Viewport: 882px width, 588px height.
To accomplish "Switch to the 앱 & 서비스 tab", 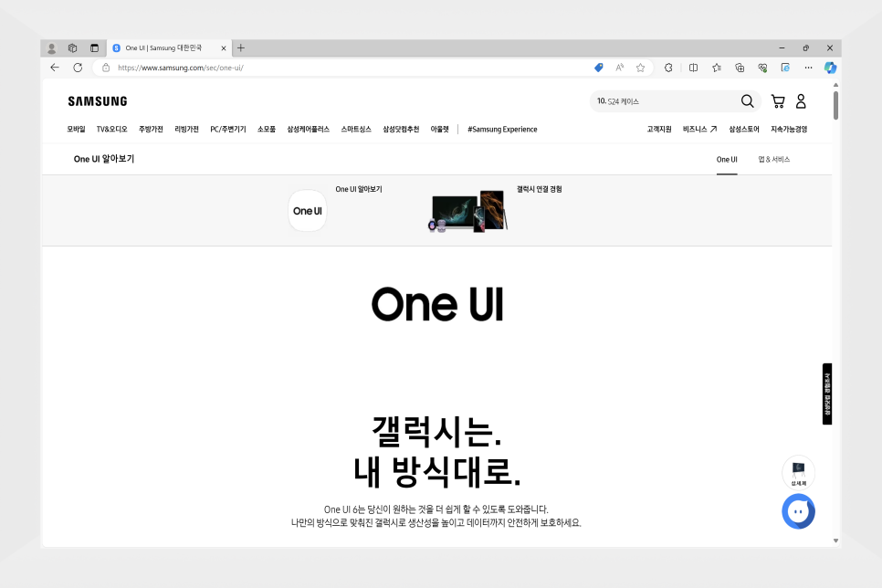I will pos(774,160).
